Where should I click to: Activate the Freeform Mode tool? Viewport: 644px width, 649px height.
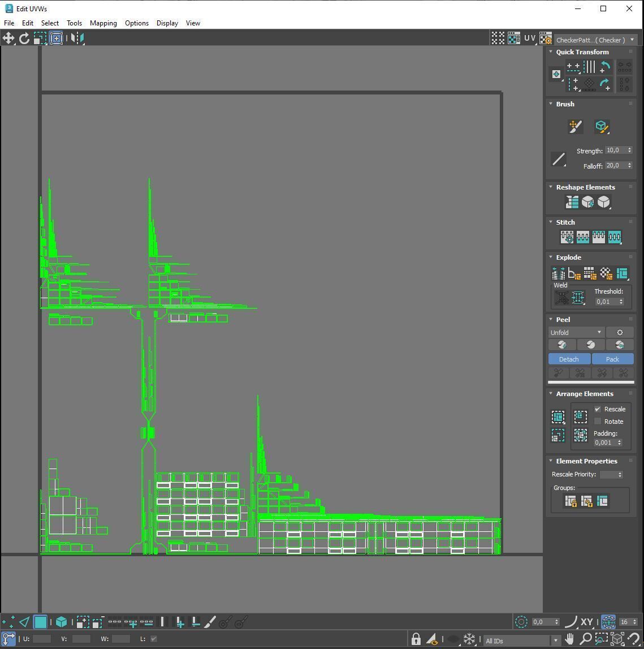(x=56, y=38)
